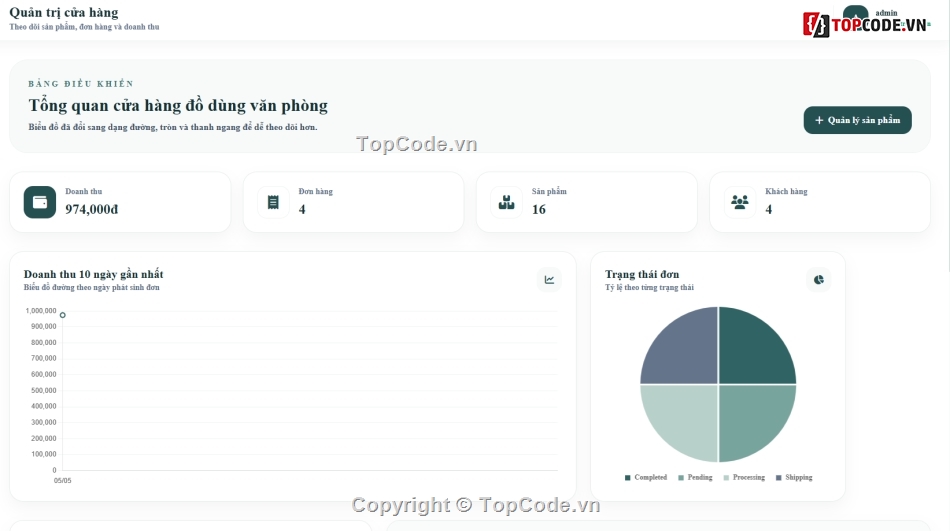Click the 500,000 y-axis label
950x531 pixels.
[x=44, y=390]
